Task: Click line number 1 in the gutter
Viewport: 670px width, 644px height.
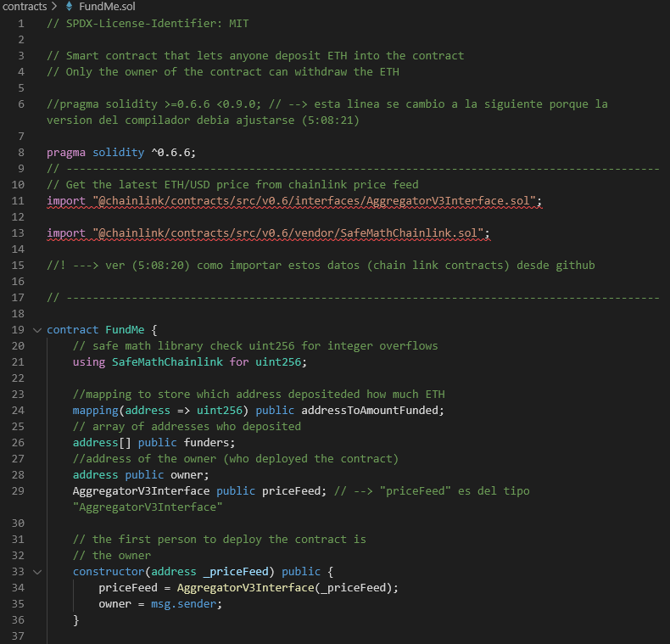Action: click(21, 24)
